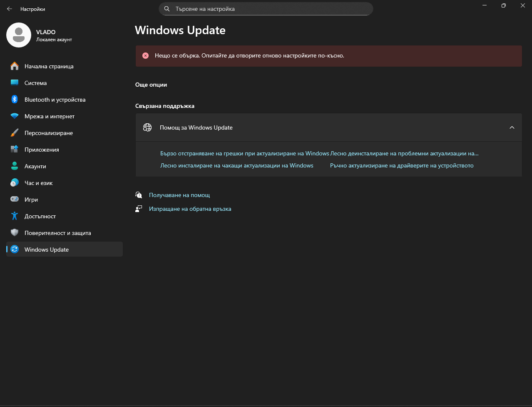
Task: Select Мрежа и интернет category
Action: (65, 116)
